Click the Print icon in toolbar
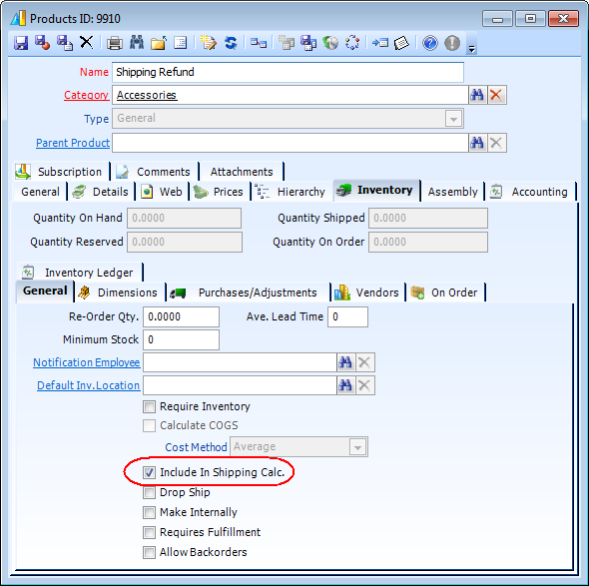This screenshot has height=586, width=589. [x=115, y=43]
